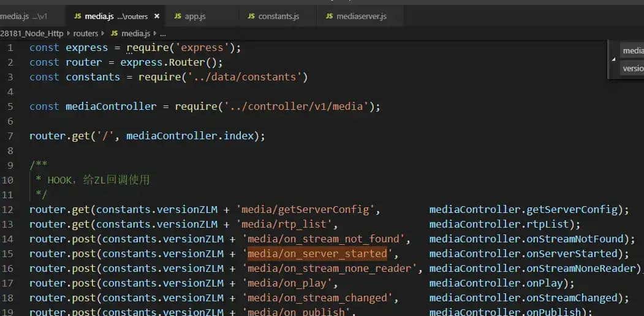
Task: Expand the breadcrumb ellipsis after media.js
Action: [x=163, y=33]
